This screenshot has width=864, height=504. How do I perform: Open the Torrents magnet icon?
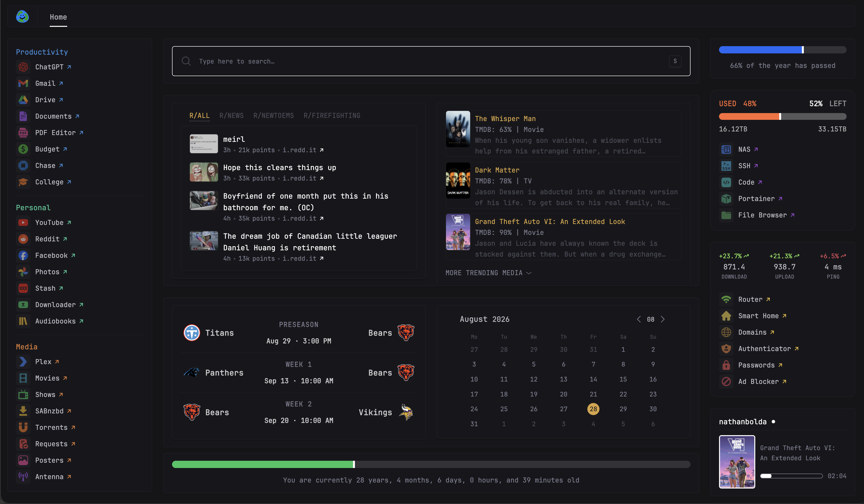click(x=23, y=428)
